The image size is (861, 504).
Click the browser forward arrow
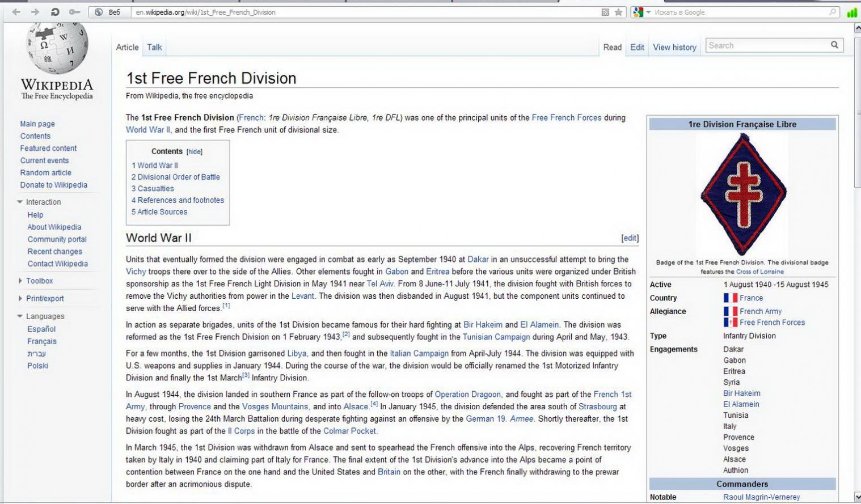pyautogui.click(x=35, y=12)
